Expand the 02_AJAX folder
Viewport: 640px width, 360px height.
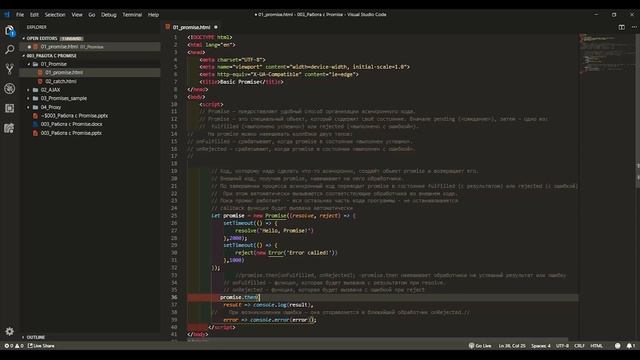[x=29, y=90]
